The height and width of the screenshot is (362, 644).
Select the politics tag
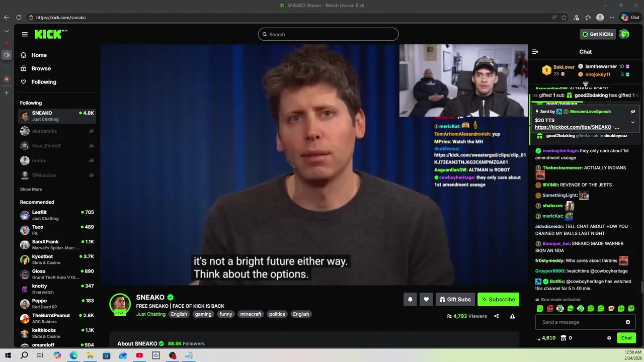pos(277,314)
